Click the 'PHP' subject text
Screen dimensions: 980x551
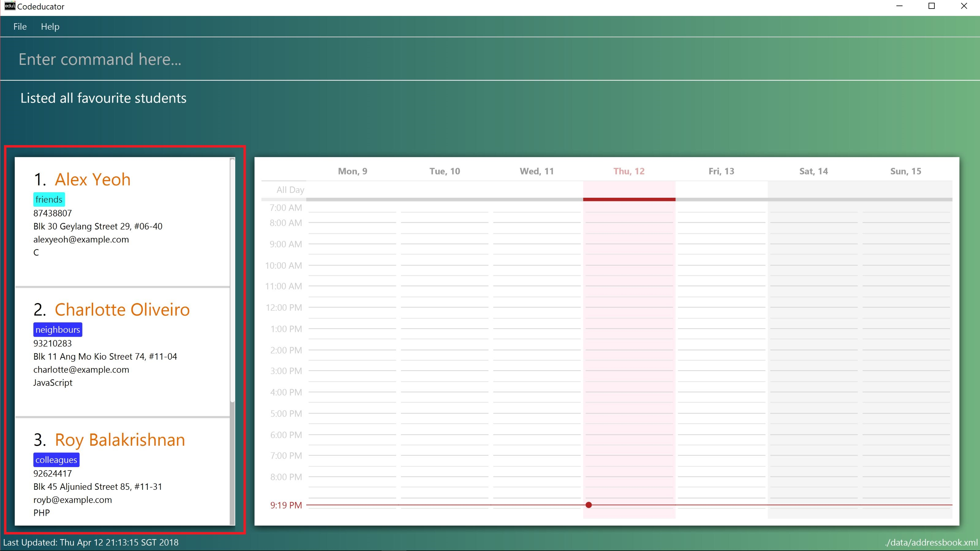tap(41, 513)
